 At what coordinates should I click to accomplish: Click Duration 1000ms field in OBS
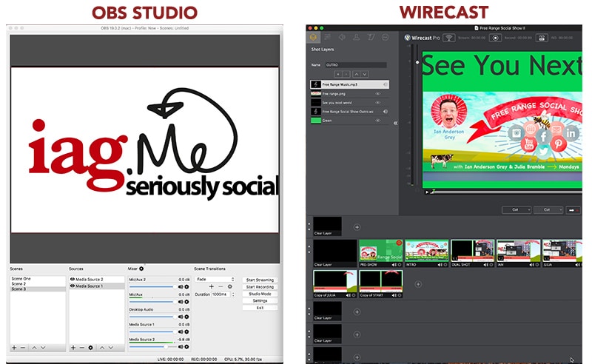[221, 294]
